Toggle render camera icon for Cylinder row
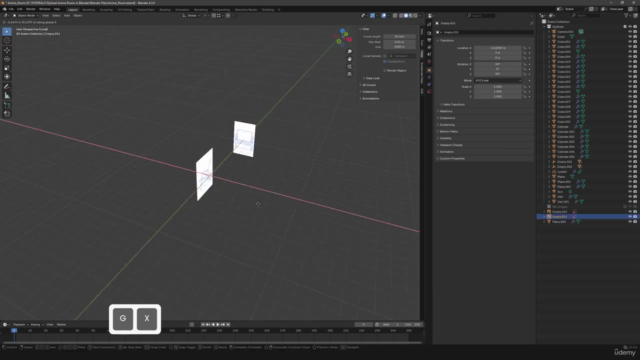This screenshot has height=360, width=640. point(635,127)
